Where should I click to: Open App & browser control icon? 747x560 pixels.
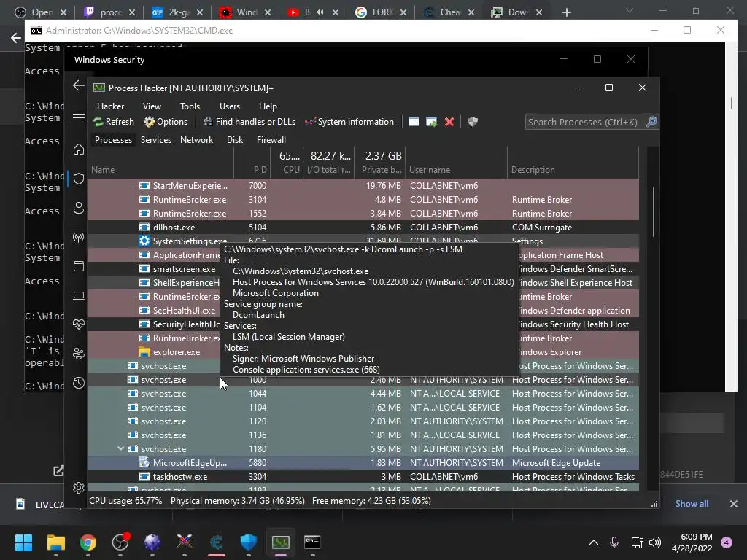pyautogui.click(x=79, y=266)
